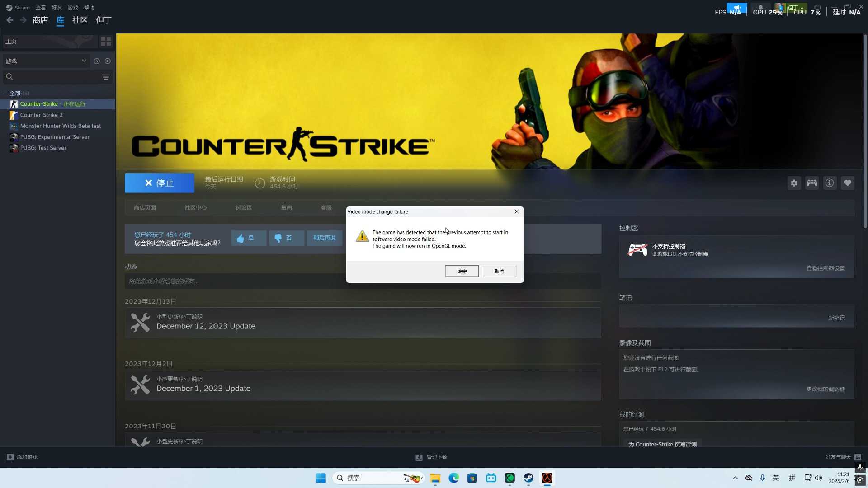
Task: Open friends and chat icon
Action: [x=858, y=457]
